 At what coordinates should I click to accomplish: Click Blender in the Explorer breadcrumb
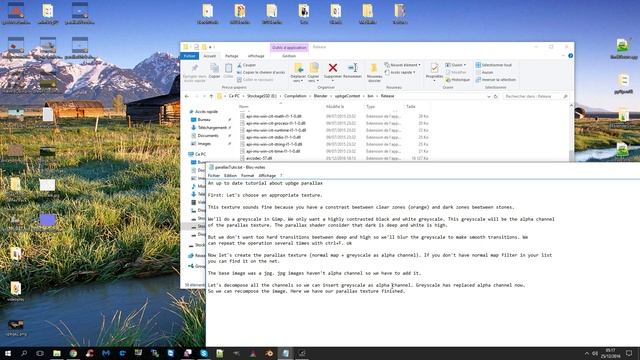coord(320,96)
